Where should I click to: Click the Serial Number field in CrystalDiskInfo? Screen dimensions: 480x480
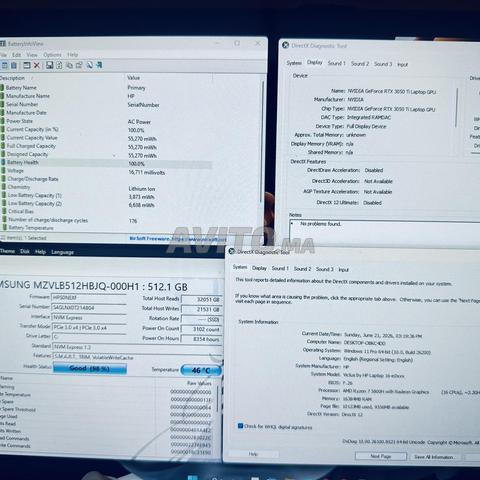tap(89, 307)
